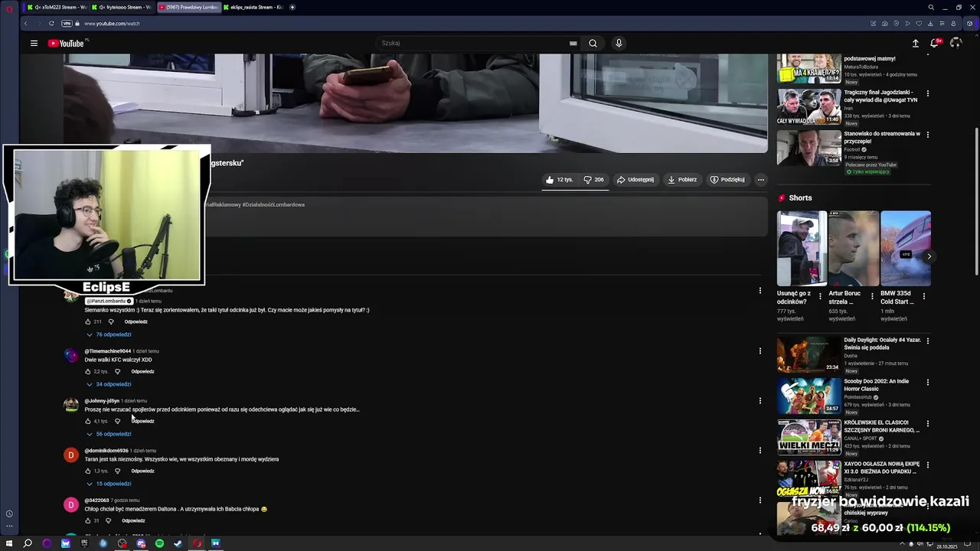Go to the YouTube home logo
Image resolution: width=980 pixels, height=551 pixels.
(x=66, y=43)
